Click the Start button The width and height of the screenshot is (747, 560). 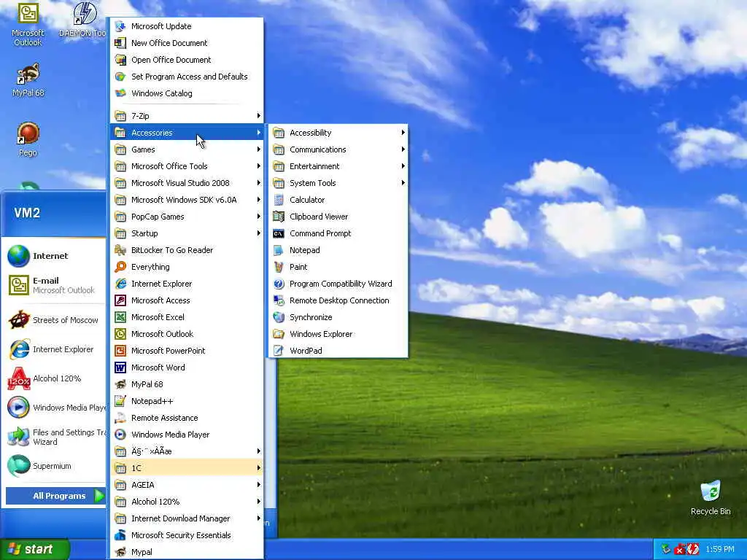34,549
